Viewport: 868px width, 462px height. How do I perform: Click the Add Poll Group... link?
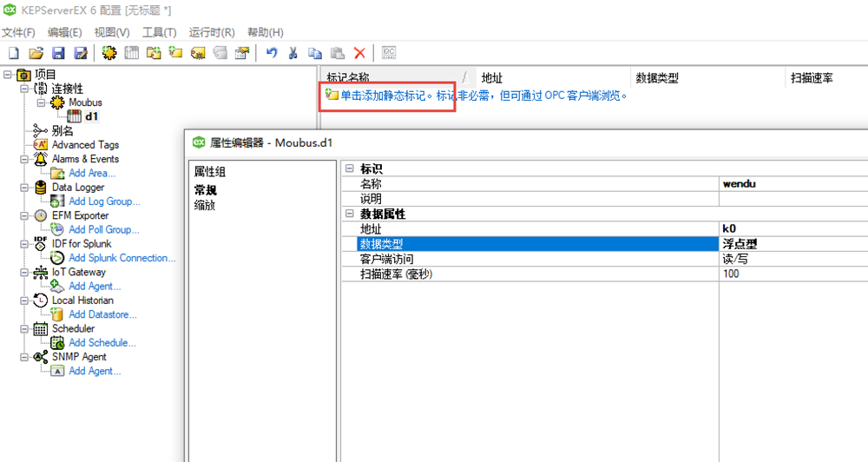point(104,229)
